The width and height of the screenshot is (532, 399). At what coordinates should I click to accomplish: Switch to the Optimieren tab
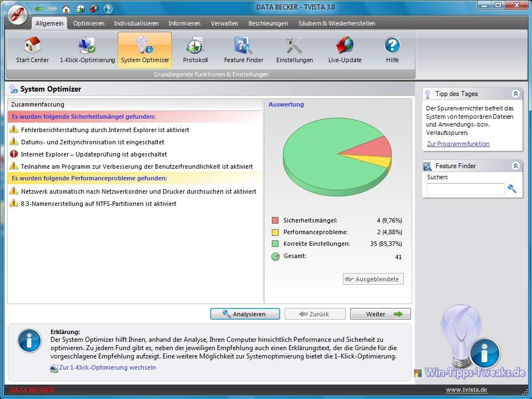tap(89, 23)
